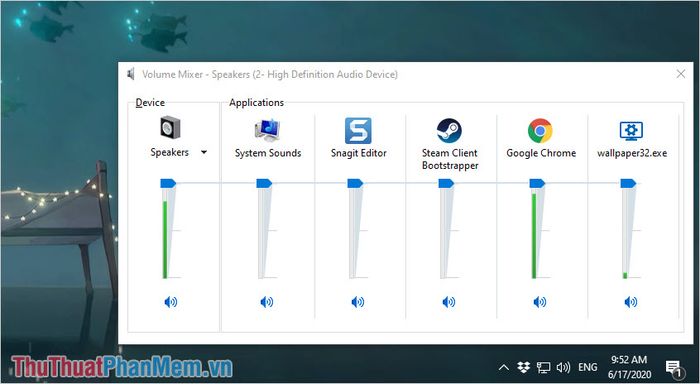Open the Dropbox tray icon
700x384 pixels.
(x=523, y=367)
